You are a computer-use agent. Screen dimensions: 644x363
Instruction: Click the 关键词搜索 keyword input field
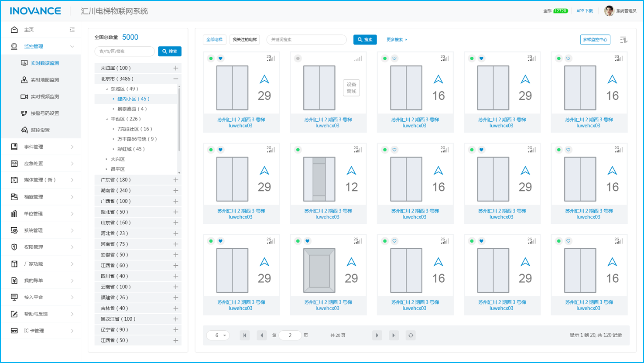(x=306, y=40)
